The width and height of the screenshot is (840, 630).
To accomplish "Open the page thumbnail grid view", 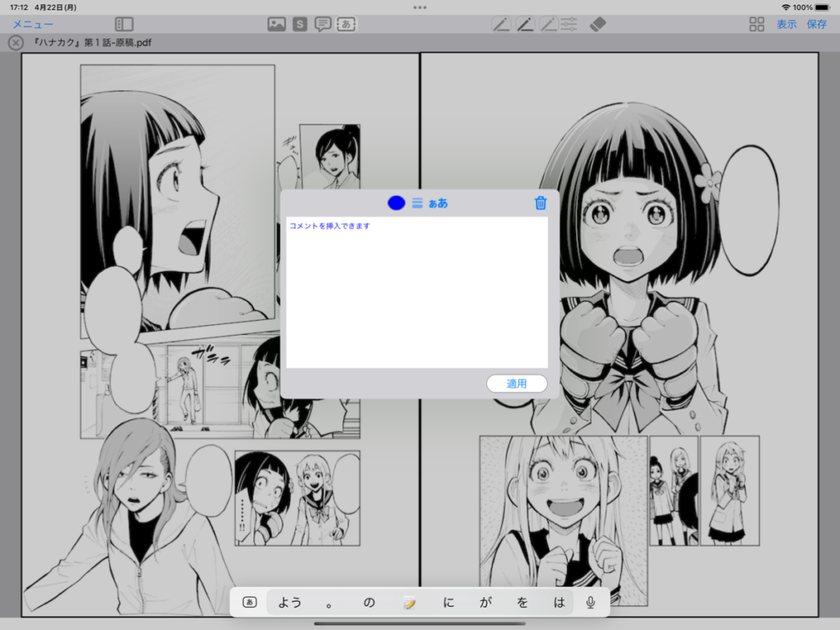I will coord(756,24).
